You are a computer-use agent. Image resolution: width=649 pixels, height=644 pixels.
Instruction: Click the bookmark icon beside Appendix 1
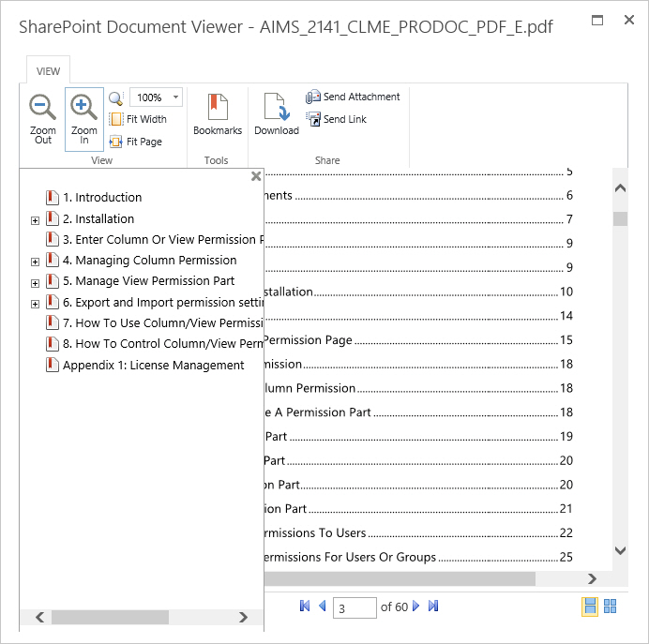tap(53, 365)
